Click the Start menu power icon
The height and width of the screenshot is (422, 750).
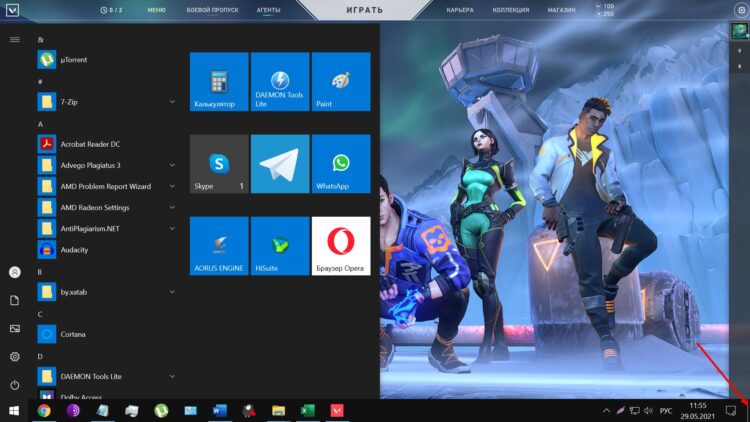click(x=14, y=385)
